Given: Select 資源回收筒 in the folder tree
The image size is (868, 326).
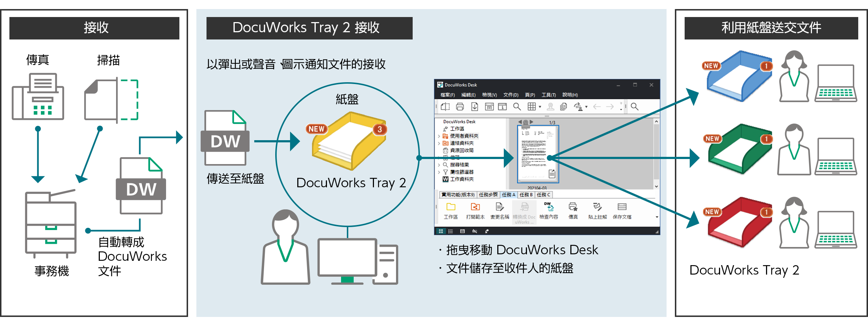Looking at the screenshot, I should (461, 150).
